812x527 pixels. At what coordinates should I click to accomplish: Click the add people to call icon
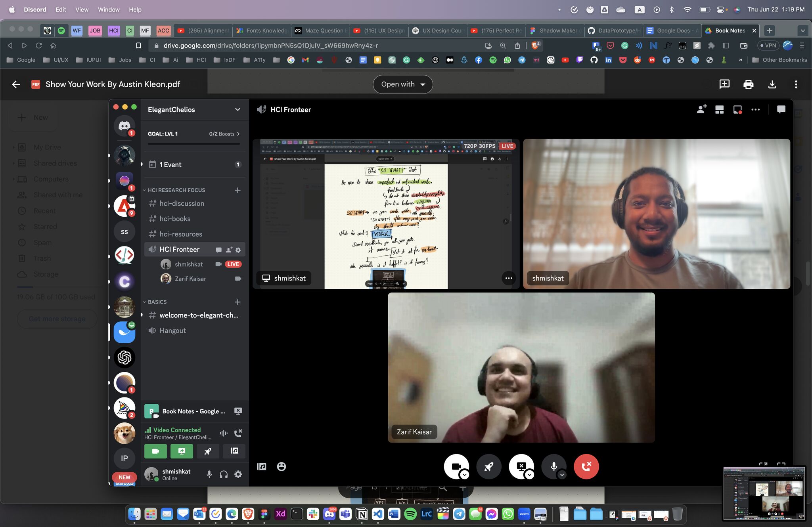click(701, 109)
